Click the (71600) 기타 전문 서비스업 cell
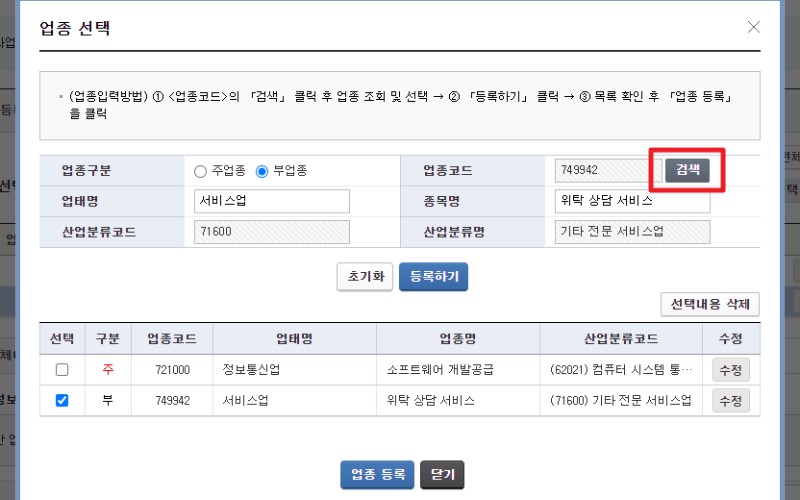This screenshot has height=500, width=800. click(621, 401)
